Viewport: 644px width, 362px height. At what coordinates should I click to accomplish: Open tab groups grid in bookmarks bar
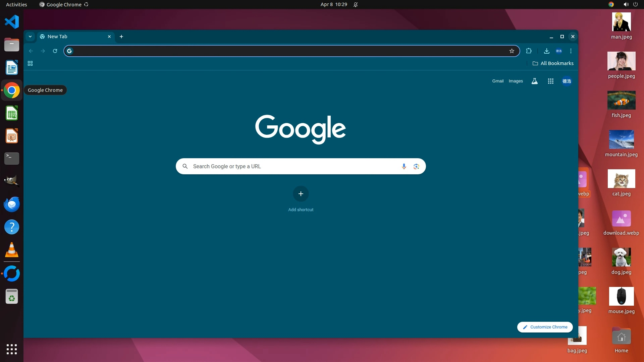coord(30,63)
